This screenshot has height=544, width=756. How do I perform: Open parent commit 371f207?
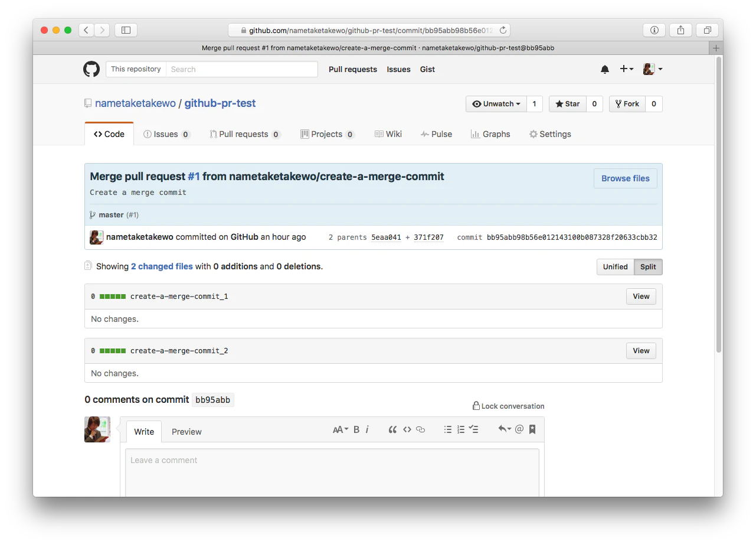[x=428, y=237]
